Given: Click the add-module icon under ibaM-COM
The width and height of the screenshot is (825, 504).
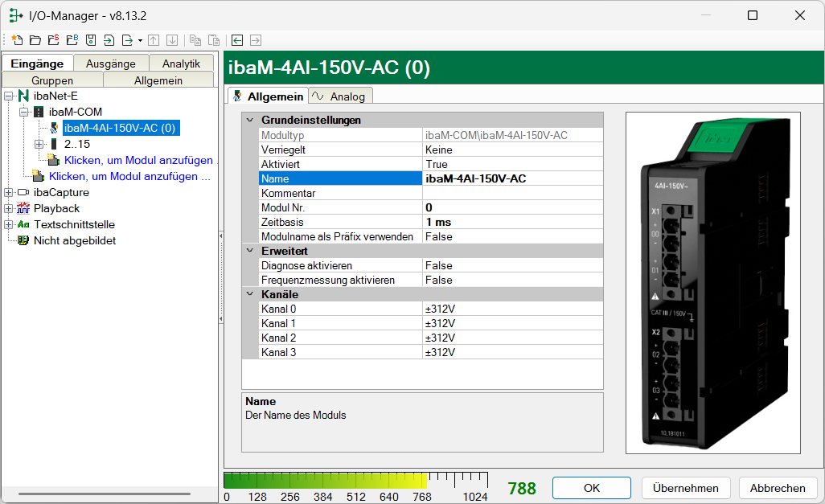Looking at the screenshot, I should [53, 160].
